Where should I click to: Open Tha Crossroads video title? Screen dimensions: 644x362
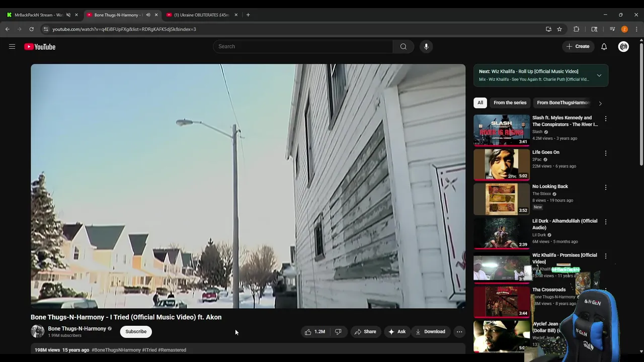coord(549,290)
